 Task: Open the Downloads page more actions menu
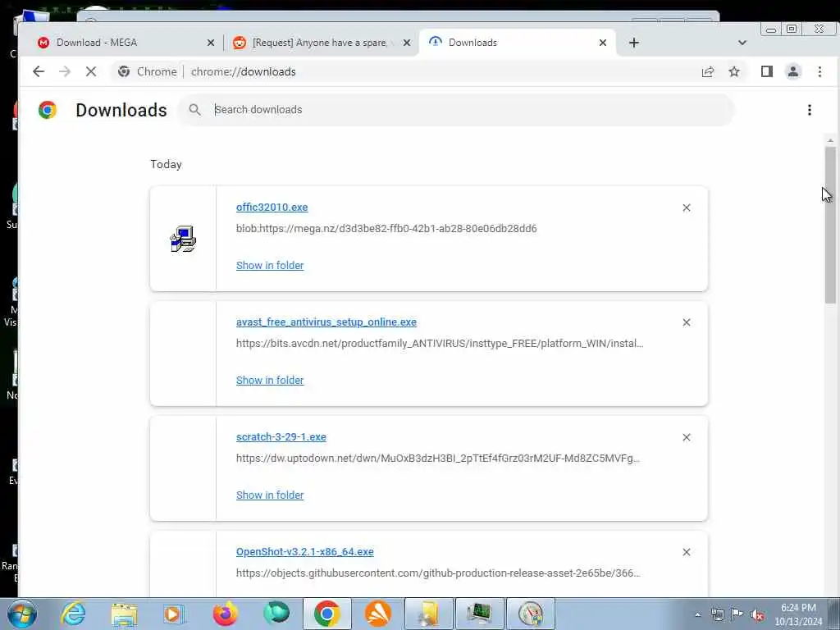pyautogui.click(x=810, y=110)
